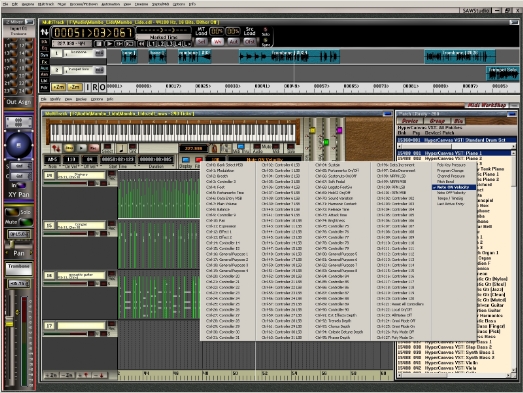Zoom in with MultiTrack +Zm button
The height and width of the screenshot is (393, 523).
coord(58,87)
